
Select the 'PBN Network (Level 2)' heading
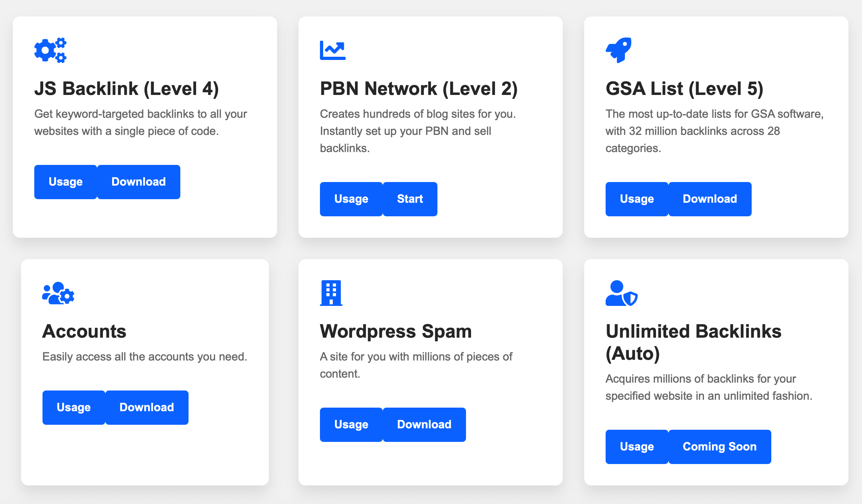(x=419, y=89)
